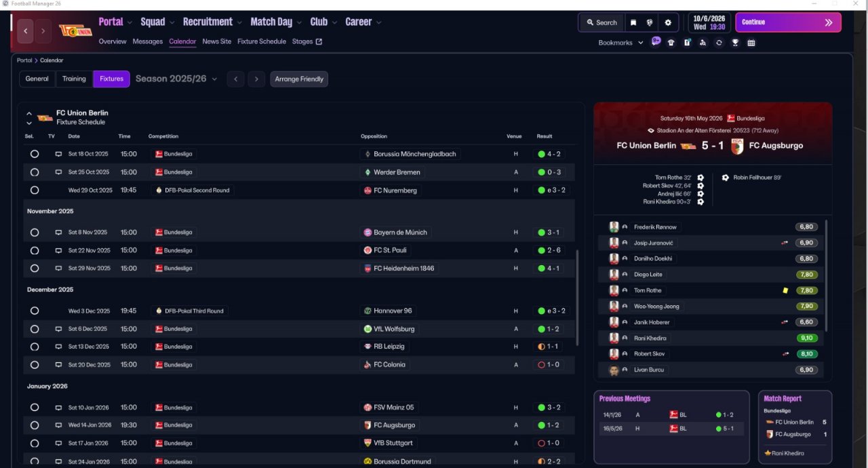Open the Fixture Schedule link
The height and width of the screenshot is (468, 868).
[x=262, y=41]
